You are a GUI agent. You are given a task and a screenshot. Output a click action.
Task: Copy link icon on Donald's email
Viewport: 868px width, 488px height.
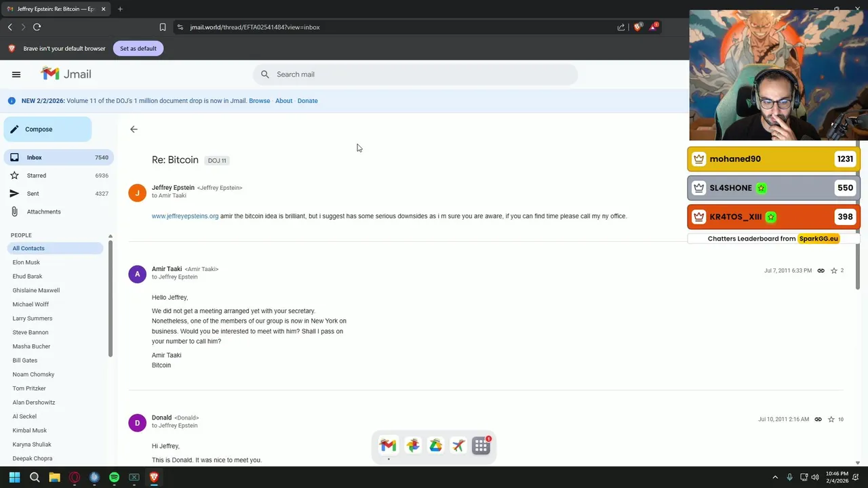[818, 420]
